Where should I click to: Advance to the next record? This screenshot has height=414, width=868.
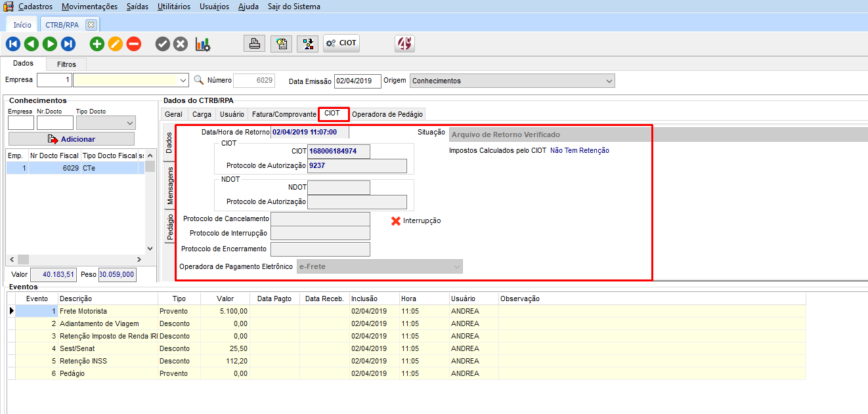[50, 44]
